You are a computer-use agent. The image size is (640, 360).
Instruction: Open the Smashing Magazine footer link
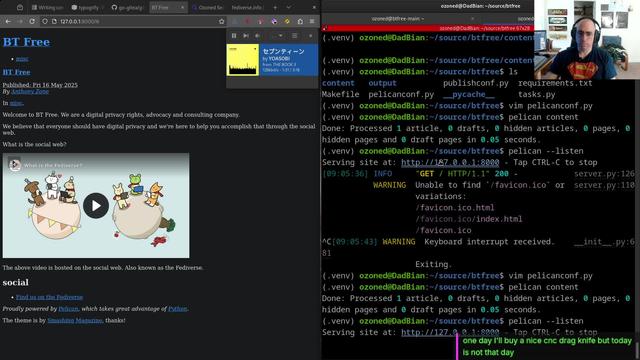[75, 320]
